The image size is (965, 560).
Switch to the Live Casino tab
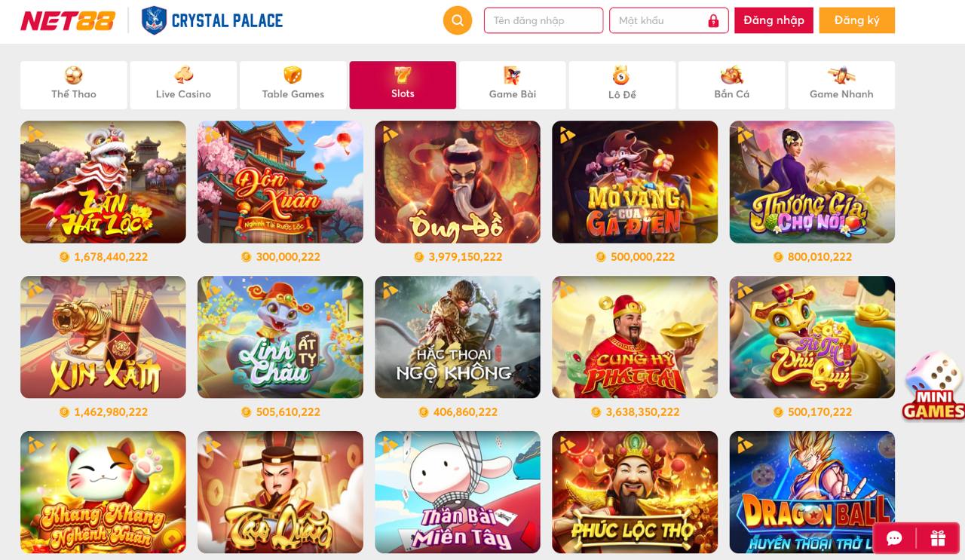[183, 85]
